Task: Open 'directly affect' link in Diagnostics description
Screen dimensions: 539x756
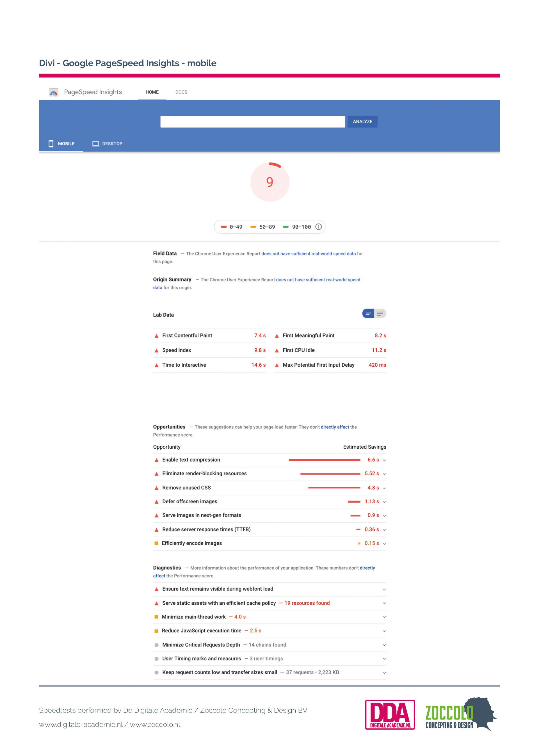Action: click(367, 568)
